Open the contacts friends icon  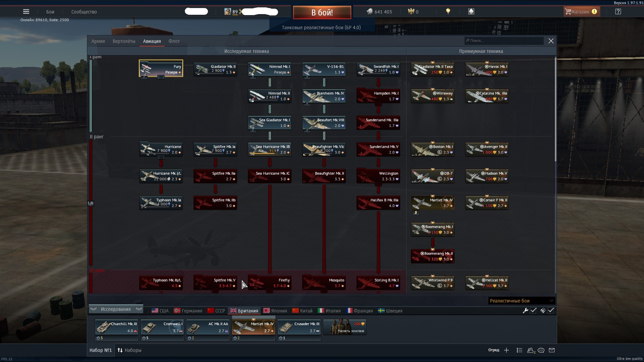click(x=531, y=350)
